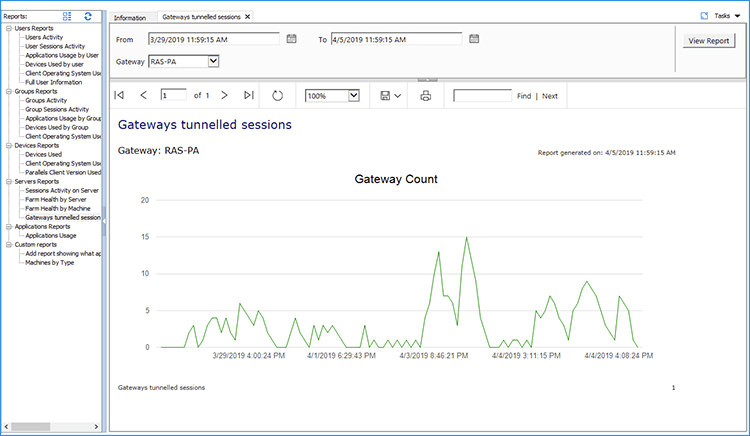
Task: Open the User Sessions Activity report
Action: pyautogui.click(x=55, y=46)
